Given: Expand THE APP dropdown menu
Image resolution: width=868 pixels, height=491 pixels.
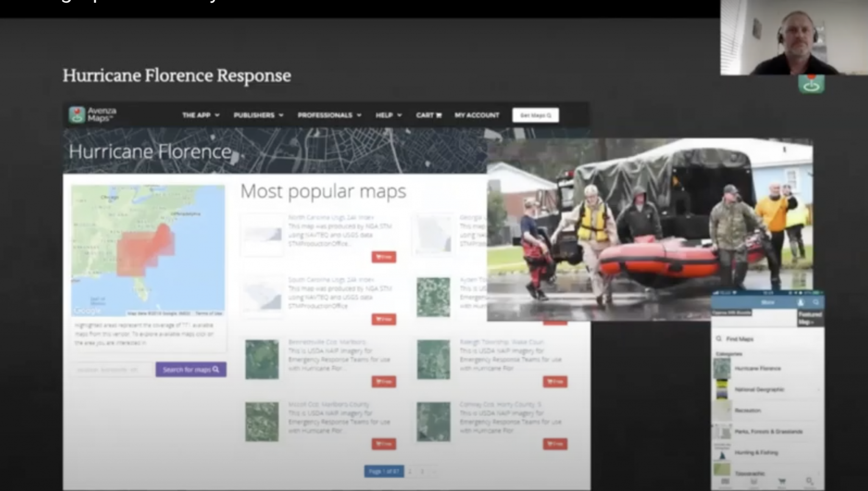Looking at the screenshot, I should coord(200,115).
